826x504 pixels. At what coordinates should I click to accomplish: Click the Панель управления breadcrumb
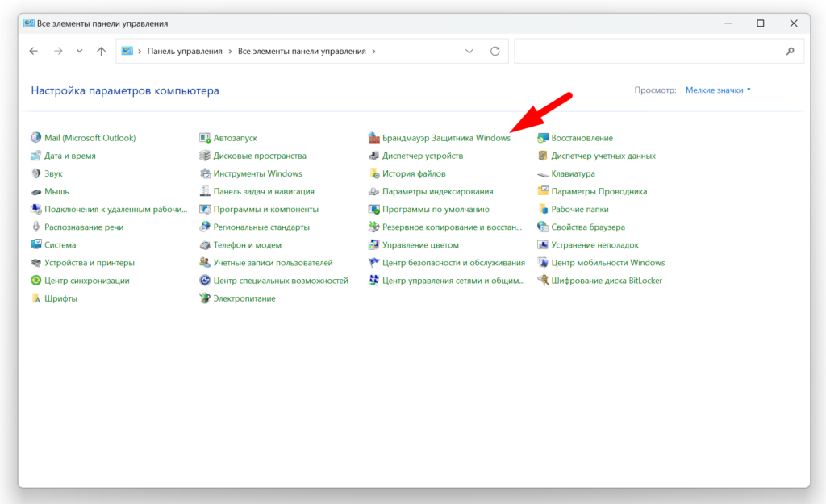185,52
